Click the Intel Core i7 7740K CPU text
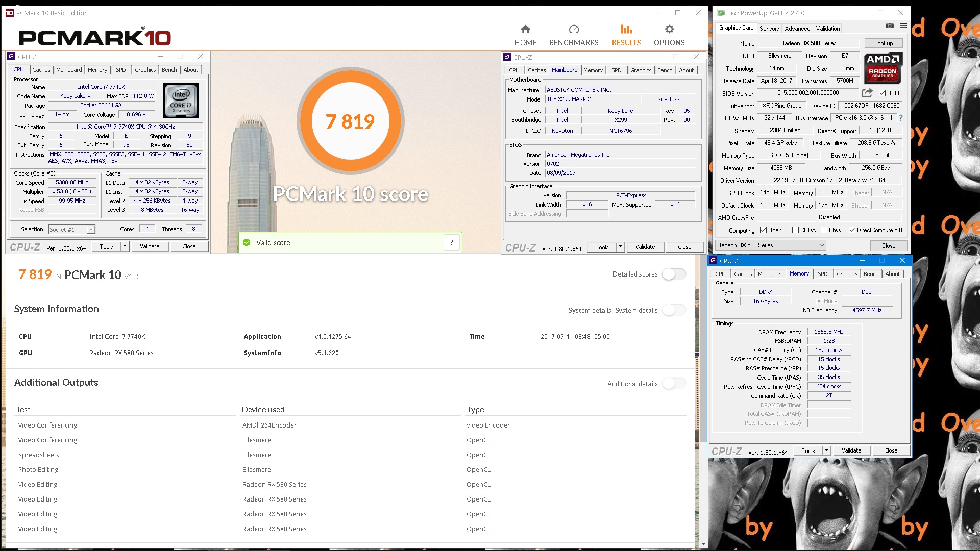The height and width of the screenshot is (551, 980). (x=117, y=336)
